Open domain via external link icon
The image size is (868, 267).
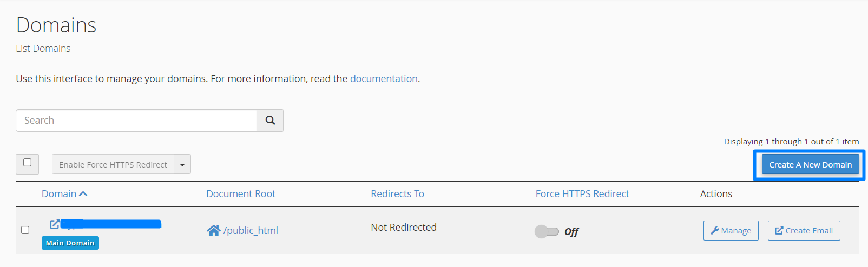[x=55, y=224]
